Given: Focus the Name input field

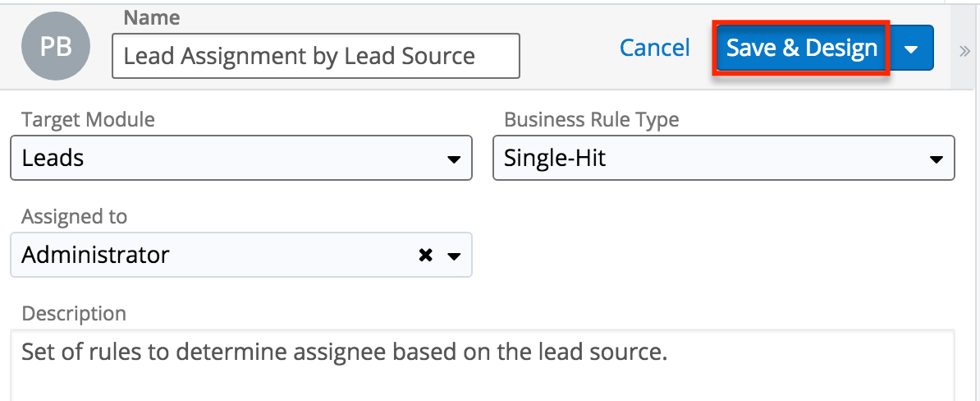Looking at the screenshot, I should 315,56.
